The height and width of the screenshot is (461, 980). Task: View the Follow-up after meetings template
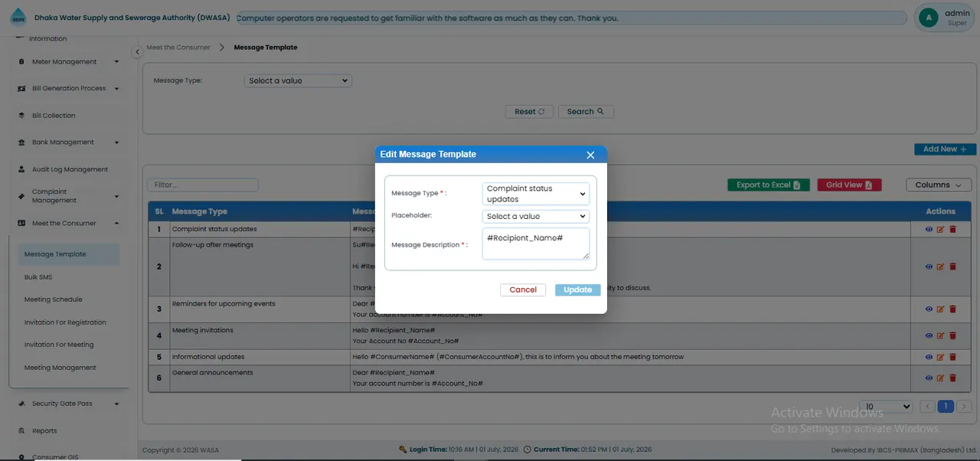[929, 266]
